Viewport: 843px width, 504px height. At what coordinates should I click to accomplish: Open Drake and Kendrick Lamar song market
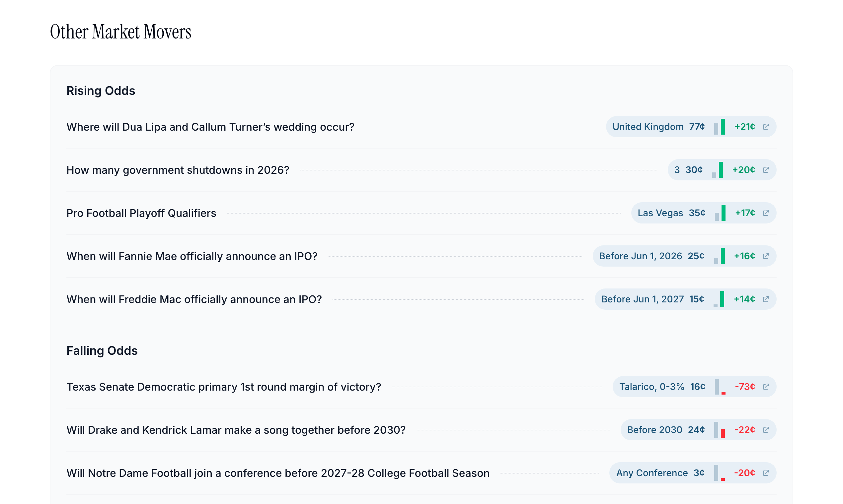point(236,430)
